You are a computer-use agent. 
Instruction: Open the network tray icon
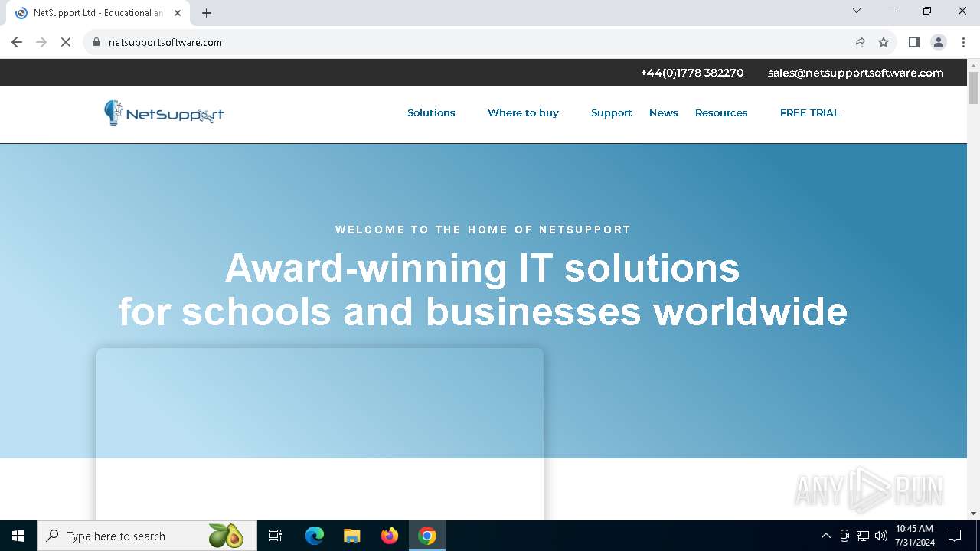tap(863, 536)
